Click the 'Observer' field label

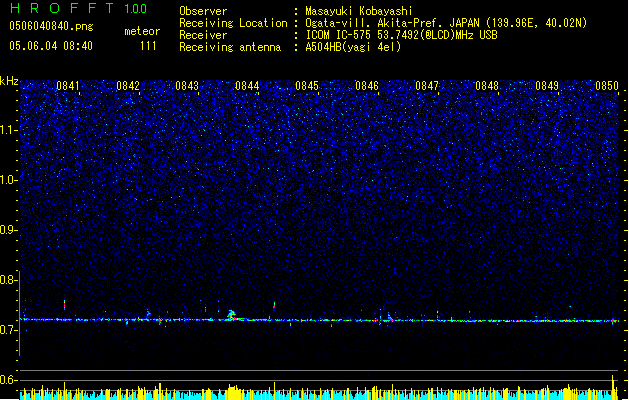coord(203,11)
